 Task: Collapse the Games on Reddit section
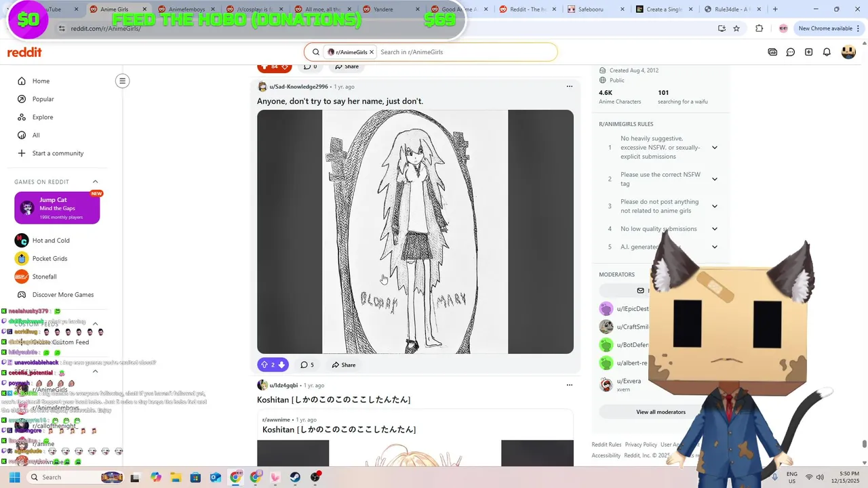click(95, 182)
